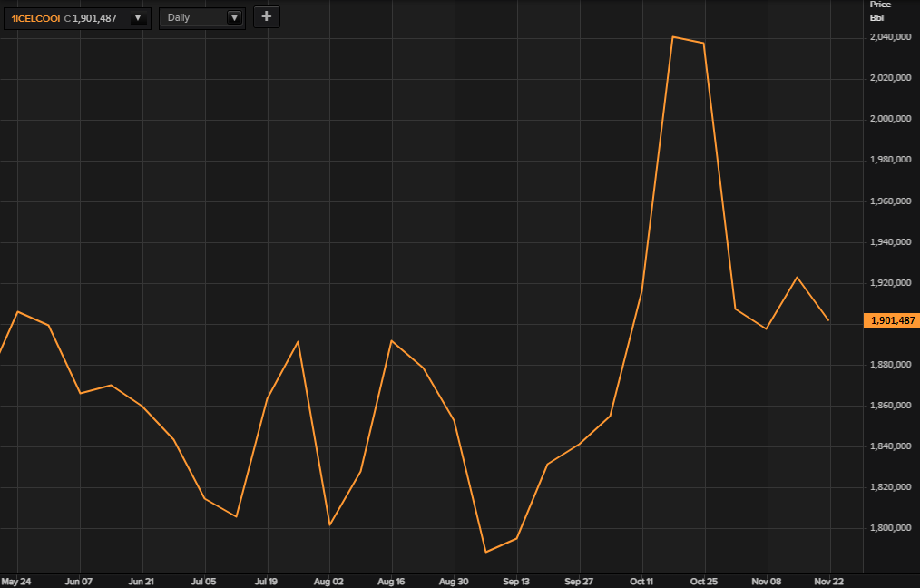The width and height of the screenshot is (920, 588).
Task: Select the 1ICELCOOI ticker label
Action: coord(35,19)
